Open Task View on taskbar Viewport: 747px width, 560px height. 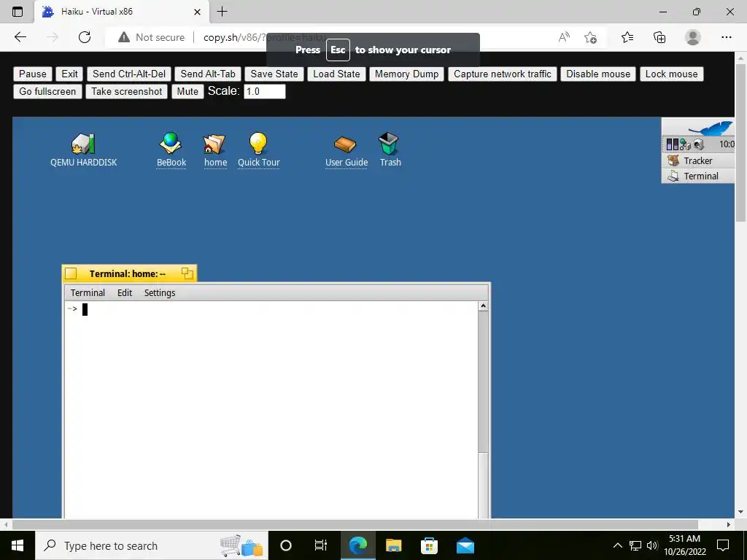coord(321,545)
